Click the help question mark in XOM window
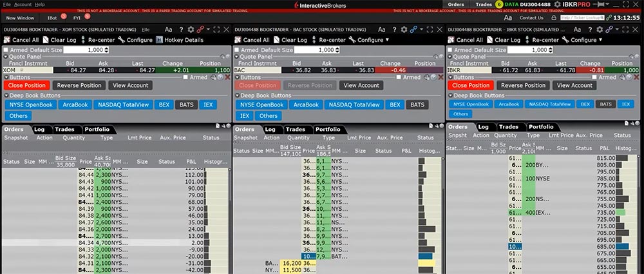This screenshot has width=644, height=274. pos(181,30)
